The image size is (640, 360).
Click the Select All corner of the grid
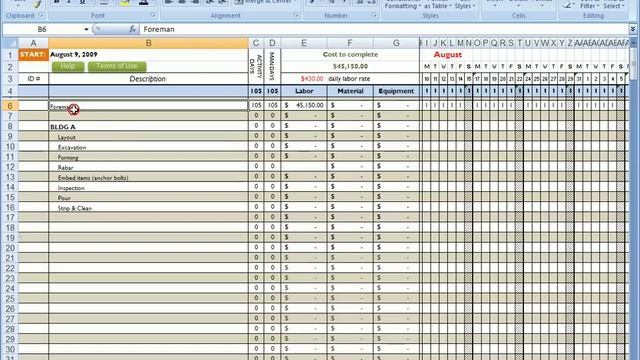10,43
